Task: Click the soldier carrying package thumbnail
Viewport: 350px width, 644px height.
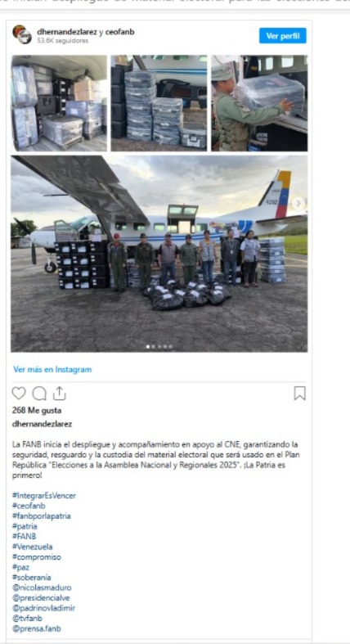Action: point(259,103)
